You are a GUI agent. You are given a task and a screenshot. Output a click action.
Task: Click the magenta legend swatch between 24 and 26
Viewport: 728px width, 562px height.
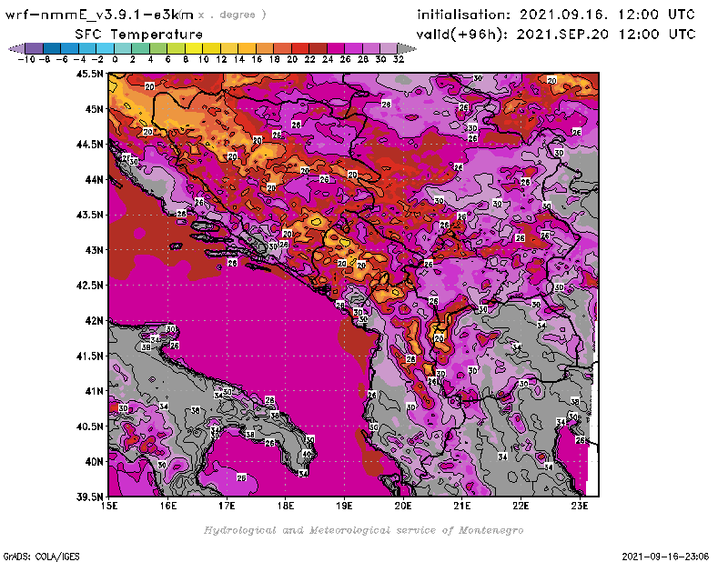[x=335, y=48]
